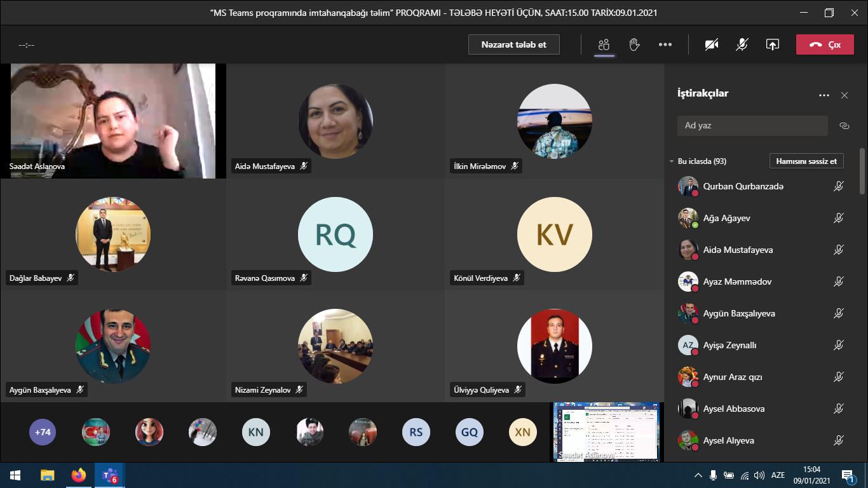Unmute your microphone in toolbar
Image resolution: width=868 pixels, height=488 pixels.
pyautogui.click(x=742, y=44)
